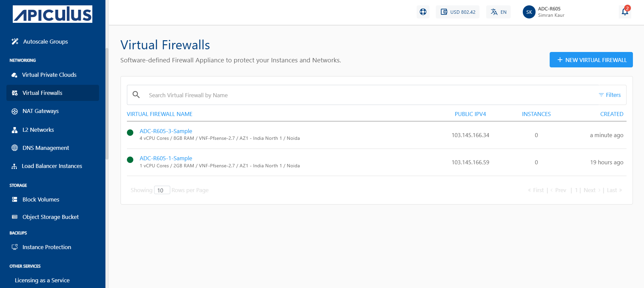
Task: Click the USD 802.42 balance button
Action: (x=458, y=12)
